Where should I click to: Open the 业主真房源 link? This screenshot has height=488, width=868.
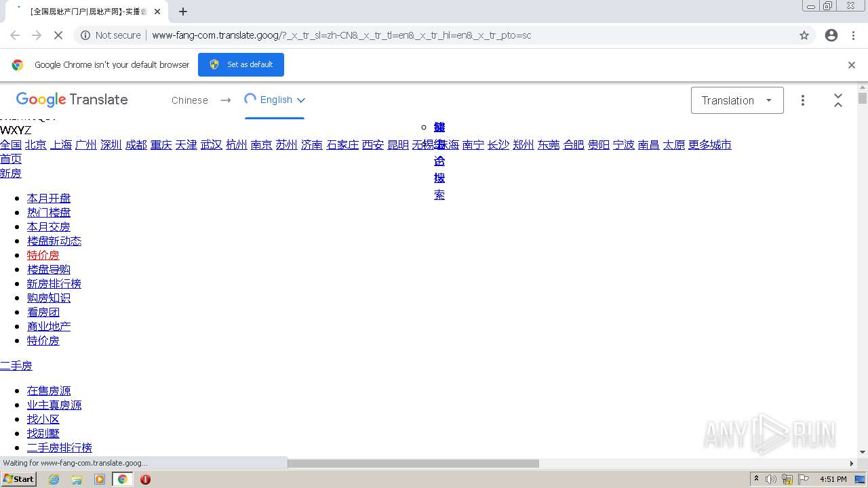point(54,405)
